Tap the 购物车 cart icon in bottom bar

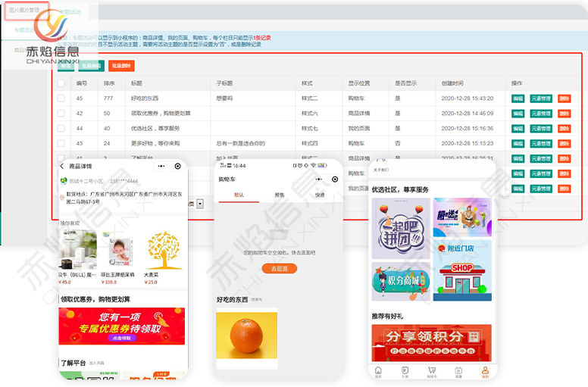[432, 371]
